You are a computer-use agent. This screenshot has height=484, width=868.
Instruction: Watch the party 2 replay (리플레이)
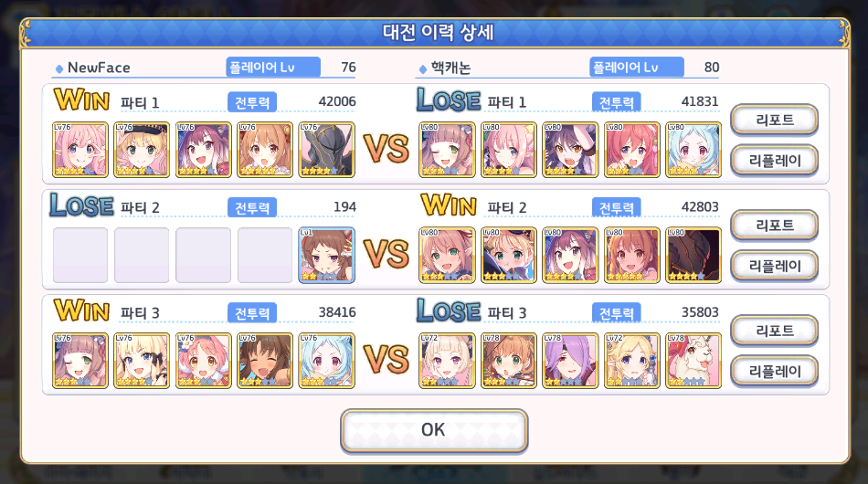[x=774, y=266]
